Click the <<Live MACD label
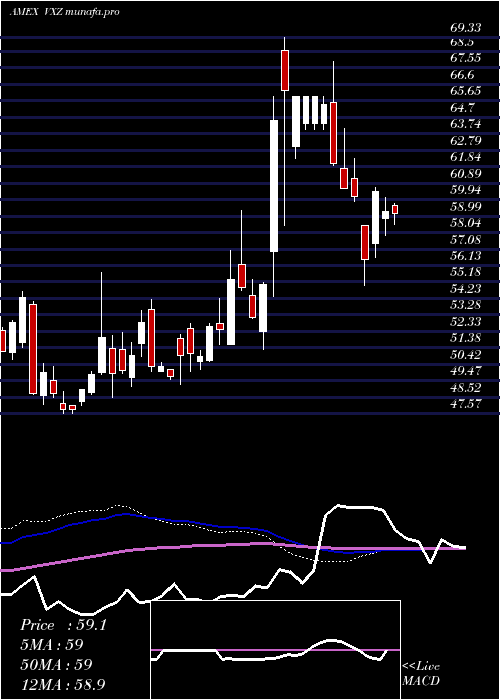Viewport: 500px width, 700px height. coord(421,673)
